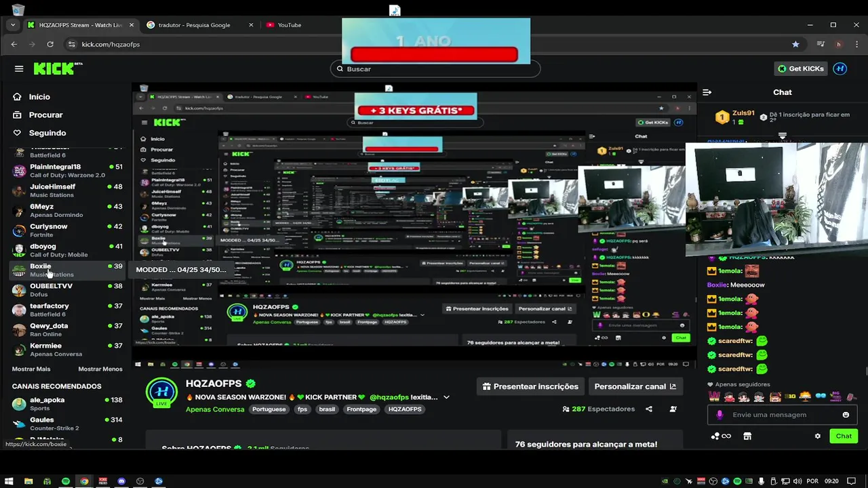
Task: Open PlainIntegral18 channel in sidebar
Action: (67, 171)
